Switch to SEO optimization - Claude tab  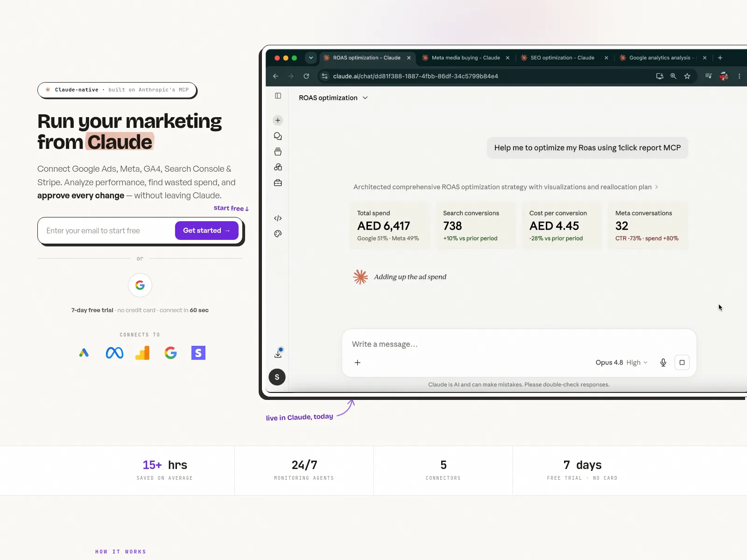tap(562, 58)
